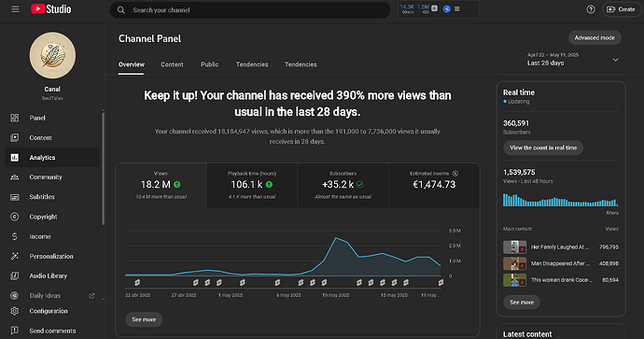Viewport: 644px width, 339px height.
Task: Click the Estimated income clock icon
Action: 455,174
